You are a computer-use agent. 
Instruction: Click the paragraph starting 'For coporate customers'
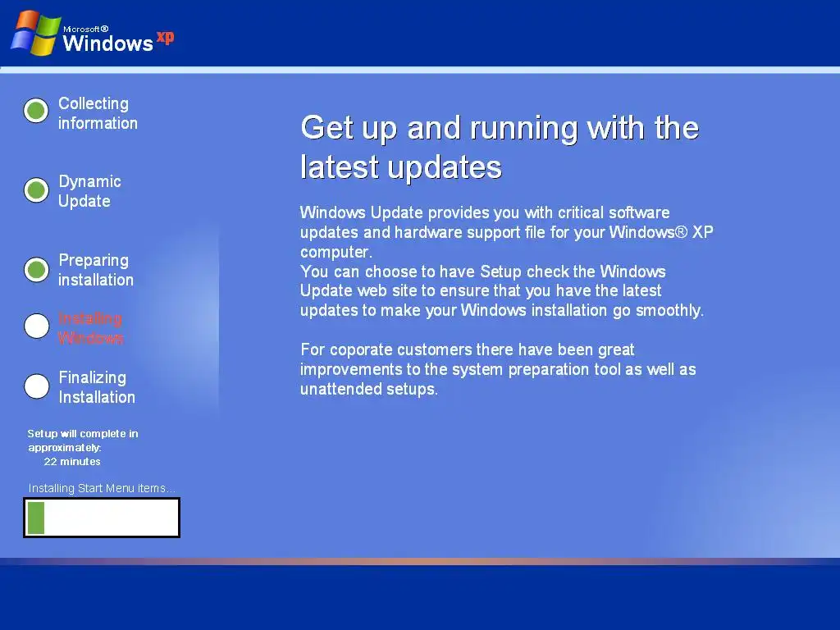498,369
